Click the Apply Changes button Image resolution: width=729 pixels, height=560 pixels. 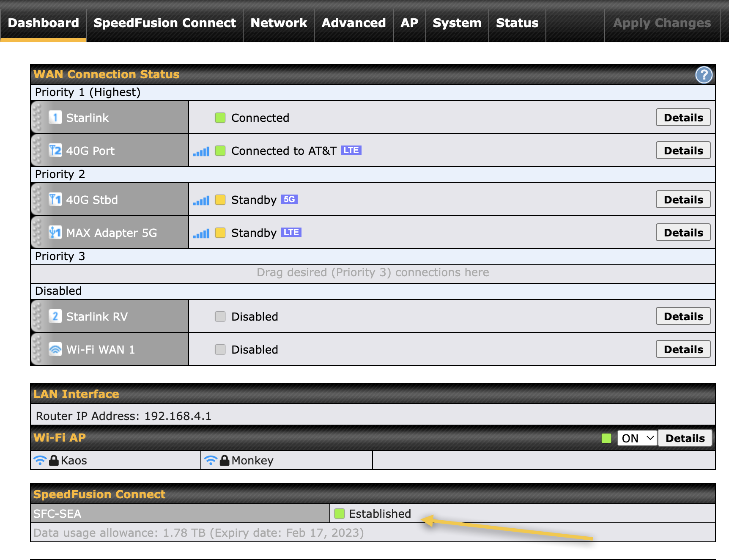coord(661,23)
